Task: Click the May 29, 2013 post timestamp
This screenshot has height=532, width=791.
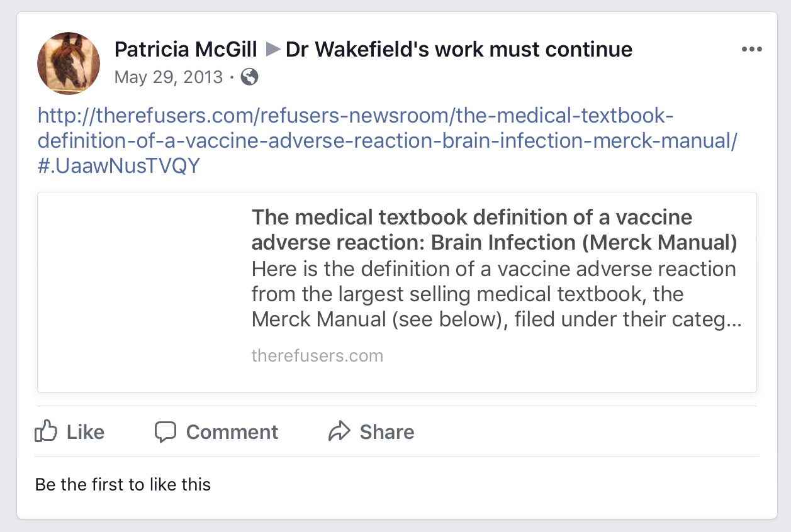Action: coord(169,77)
